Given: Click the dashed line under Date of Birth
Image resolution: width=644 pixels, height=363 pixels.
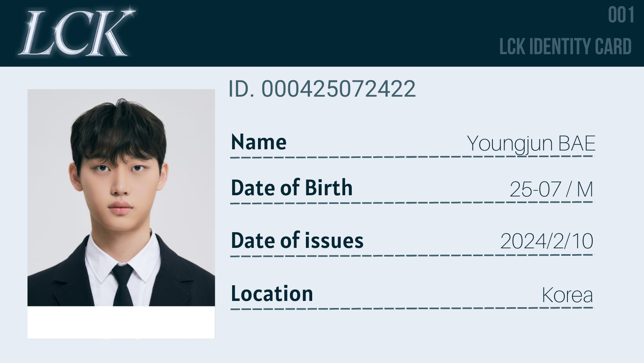Looking at the screenshot, I should point(412,203).
